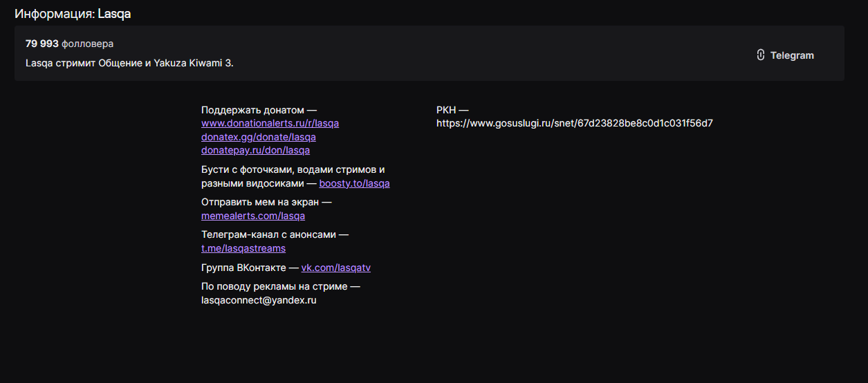The width and height of the screenshot is (868, 383).
Task: Click the Telegram link icon
Action: coord(760,55)
